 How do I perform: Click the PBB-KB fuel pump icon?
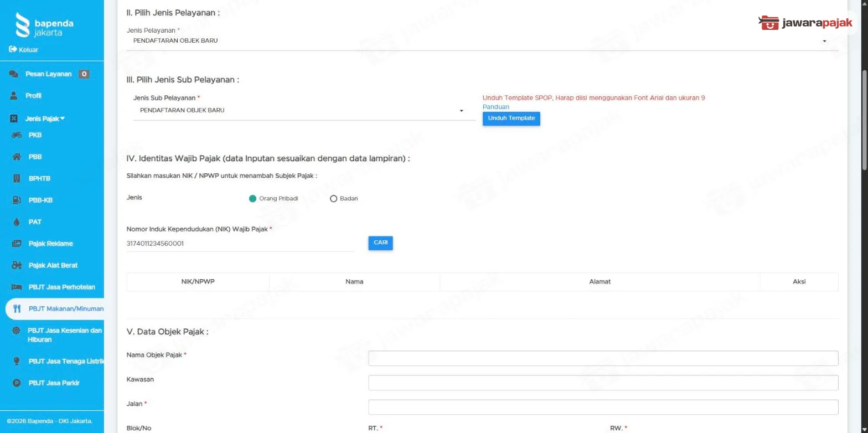(17, 200)
